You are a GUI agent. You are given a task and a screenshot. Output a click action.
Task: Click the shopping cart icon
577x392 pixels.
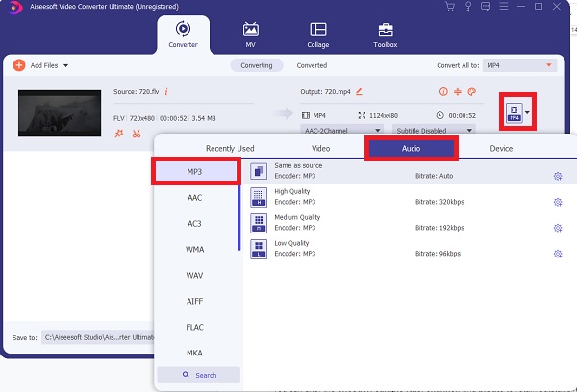(450, 7)
